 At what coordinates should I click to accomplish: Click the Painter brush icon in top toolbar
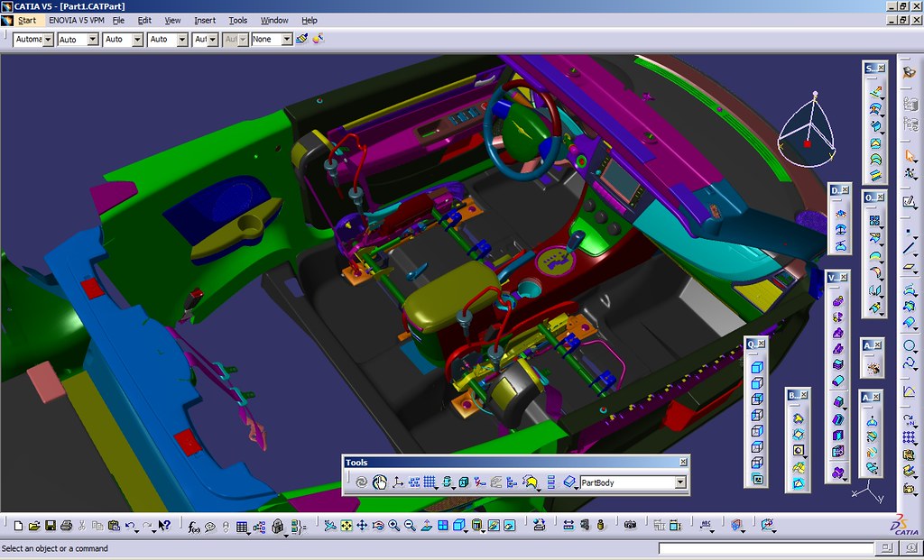(301, 39)
